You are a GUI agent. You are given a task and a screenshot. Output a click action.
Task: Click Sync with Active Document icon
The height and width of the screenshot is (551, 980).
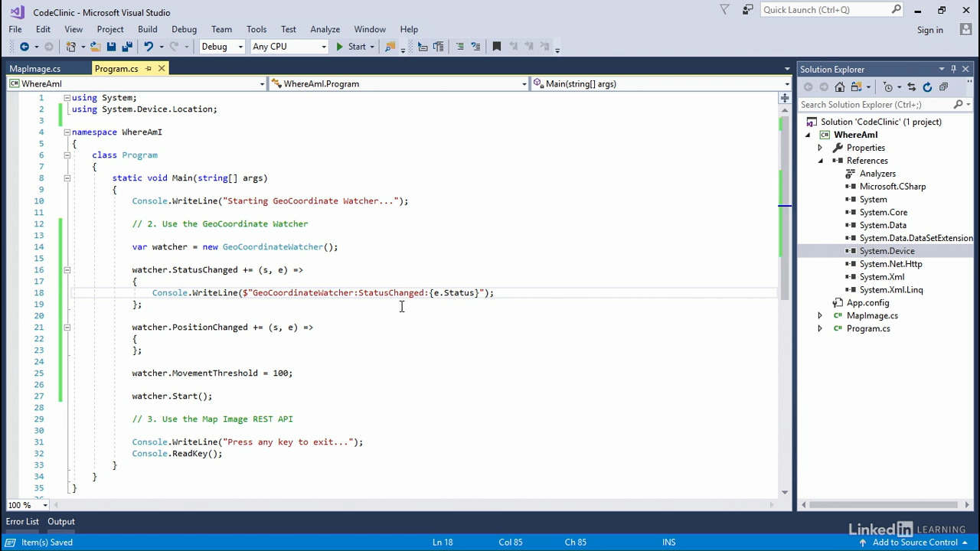coord(911,87)
